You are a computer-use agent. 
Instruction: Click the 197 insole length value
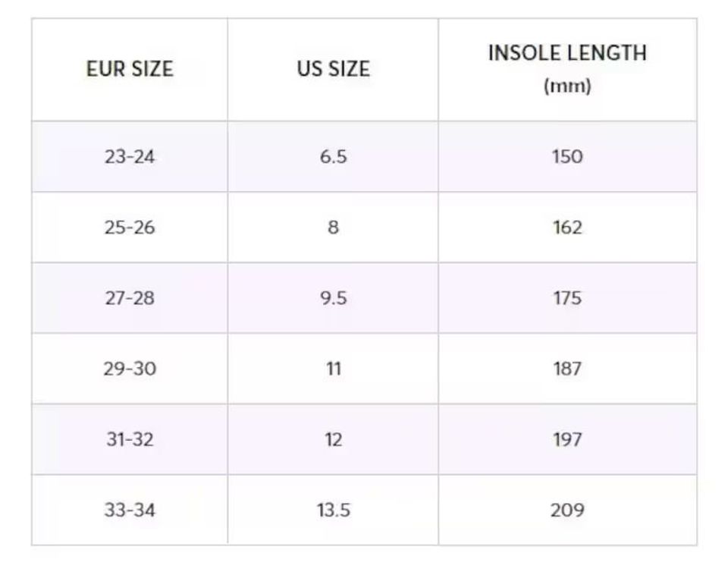click(567, 439)
